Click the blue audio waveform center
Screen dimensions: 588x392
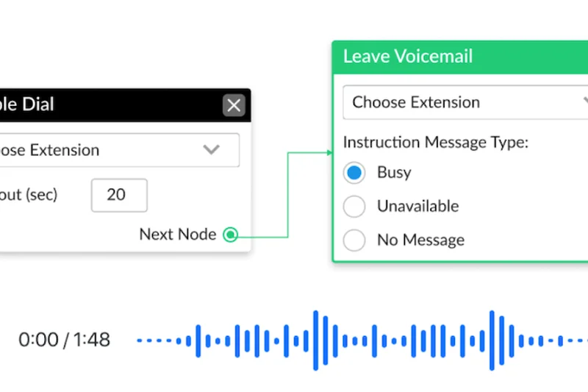click(362, 341)
